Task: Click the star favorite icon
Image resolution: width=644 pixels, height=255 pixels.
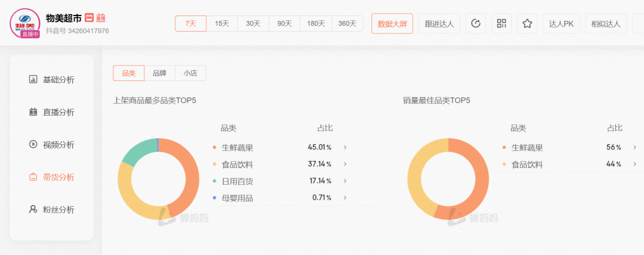Action: point(527,24)
